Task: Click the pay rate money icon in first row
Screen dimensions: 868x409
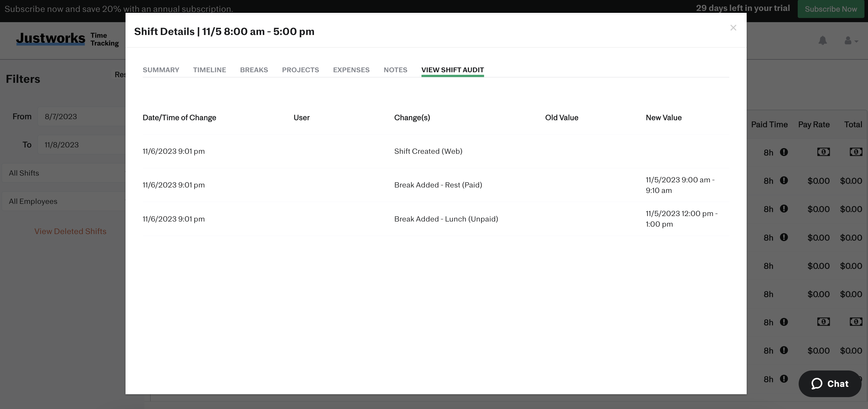Action: point(823,152)
